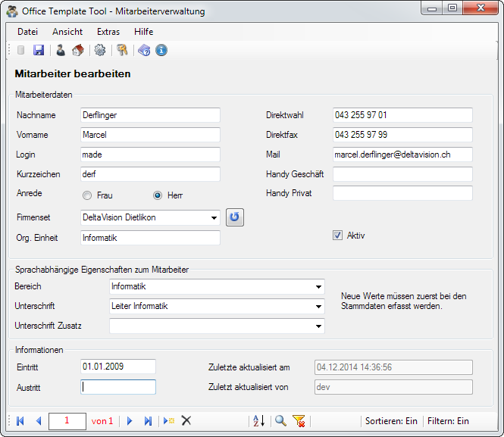Click the remove filter funnel icon
Viewport: 504px width, 437px height.
click(299, 421)
